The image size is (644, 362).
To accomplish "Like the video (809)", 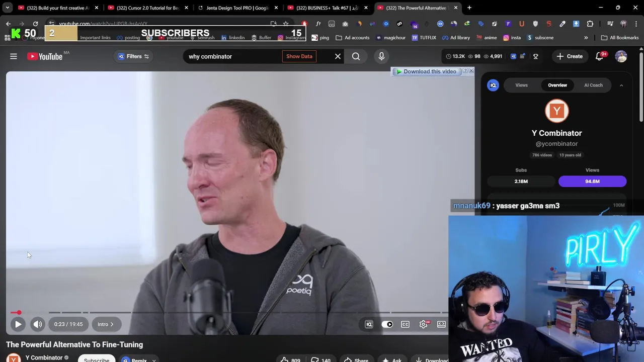I will click(x=290, y=359).
